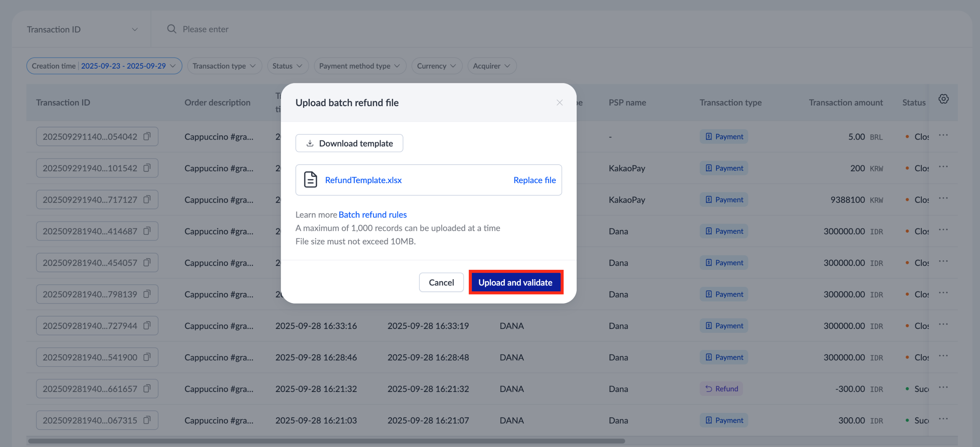Click the Upload and validate button
980x447 pixels.
[x=515, y=282]
